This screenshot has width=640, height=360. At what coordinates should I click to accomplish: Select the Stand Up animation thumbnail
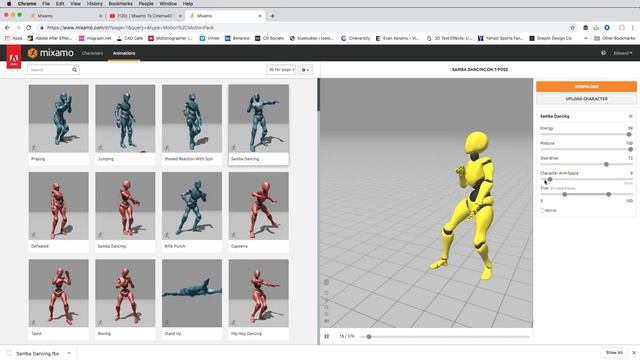(192, 293)
